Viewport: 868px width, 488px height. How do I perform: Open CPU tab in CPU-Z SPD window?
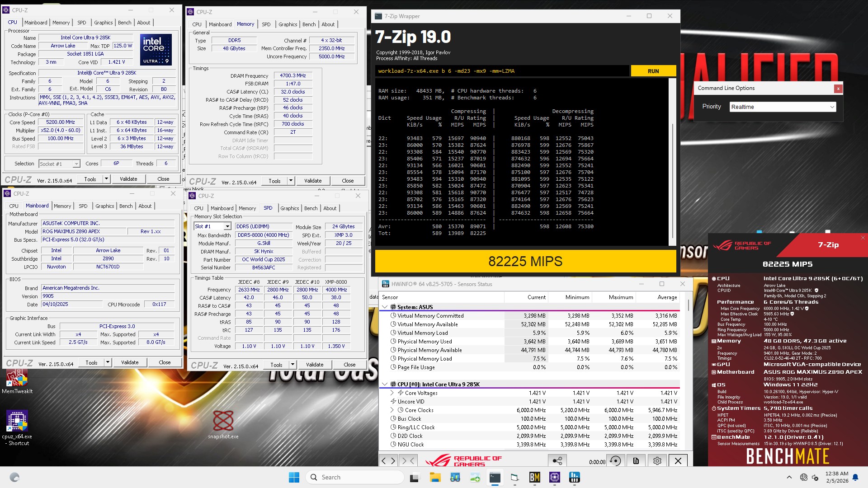click(198, 208)
